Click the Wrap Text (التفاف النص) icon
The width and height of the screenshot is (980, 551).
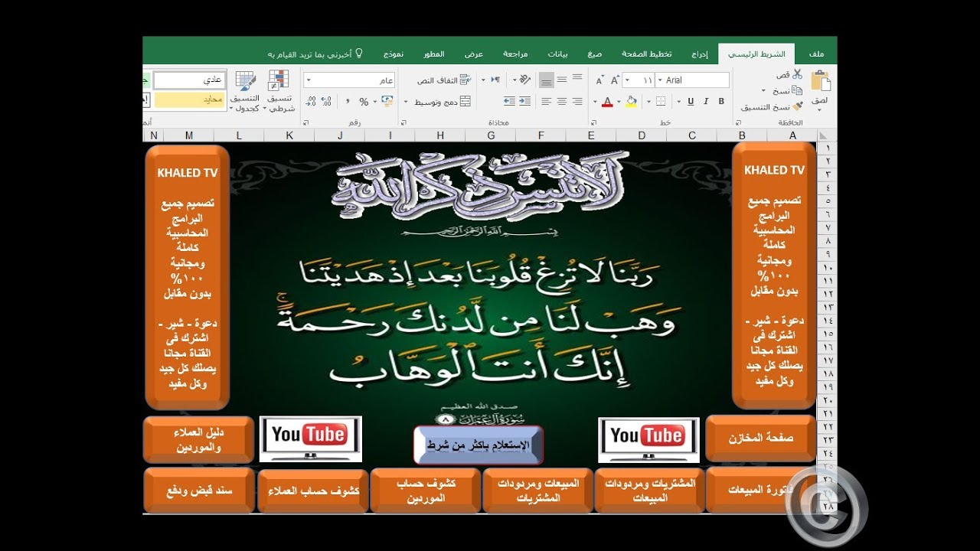(465, 80)
